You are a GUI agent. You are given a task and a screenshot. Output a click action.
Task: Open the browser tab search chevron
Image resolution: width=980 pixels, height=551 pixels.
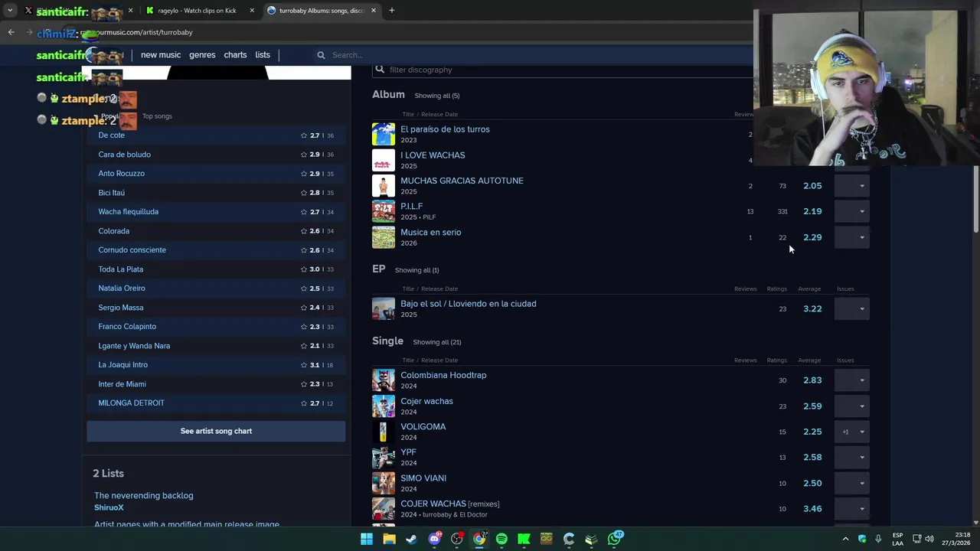point(10,11)
